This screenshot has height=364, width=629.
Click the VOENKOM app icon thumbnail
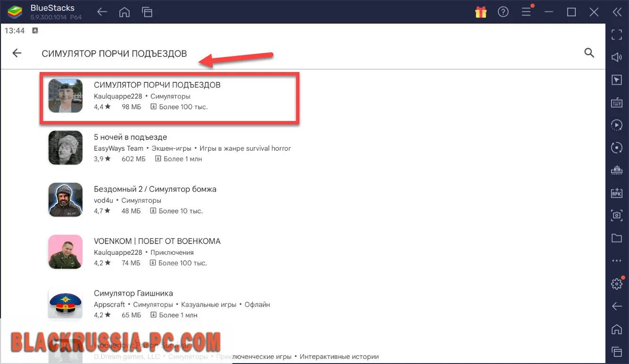click(66, 252)
